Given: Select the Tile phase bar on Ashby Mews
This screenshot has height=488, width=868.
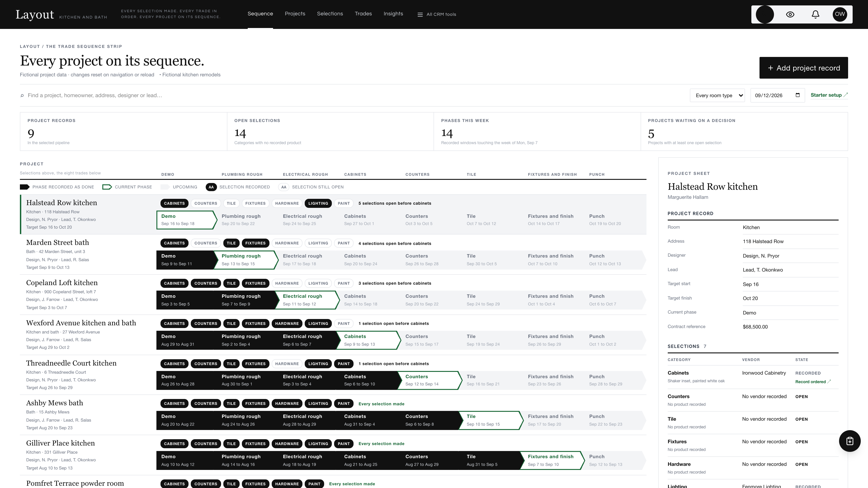Looking at the screenshot, I should [x=491, y=420].
